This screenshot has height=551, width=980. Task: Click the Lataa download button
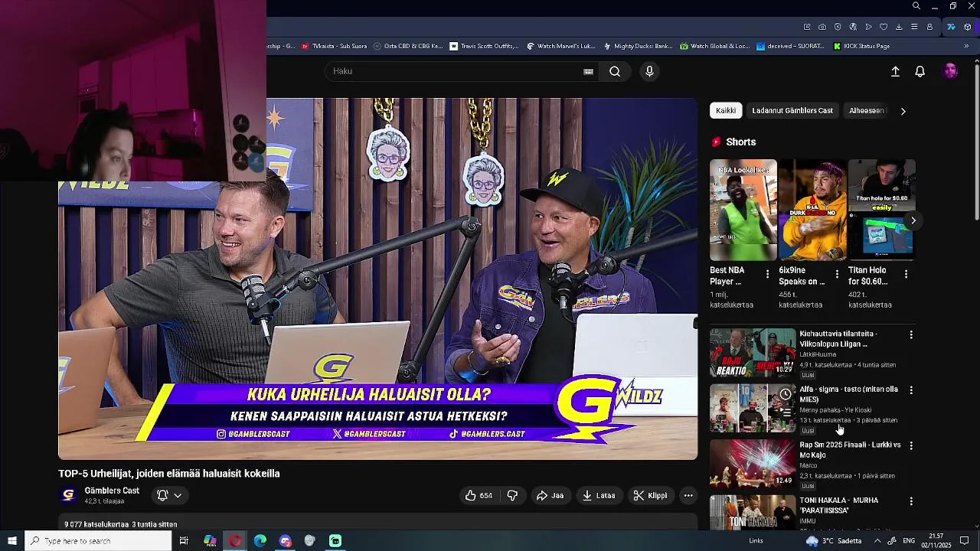pyautogui.click(x=599, y=495)
